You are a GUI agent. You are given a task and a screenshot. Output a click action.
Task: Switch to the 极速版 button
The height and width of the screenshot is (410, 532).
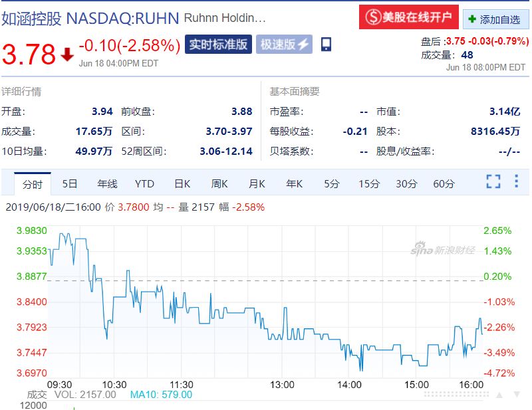tap(284, 44)
